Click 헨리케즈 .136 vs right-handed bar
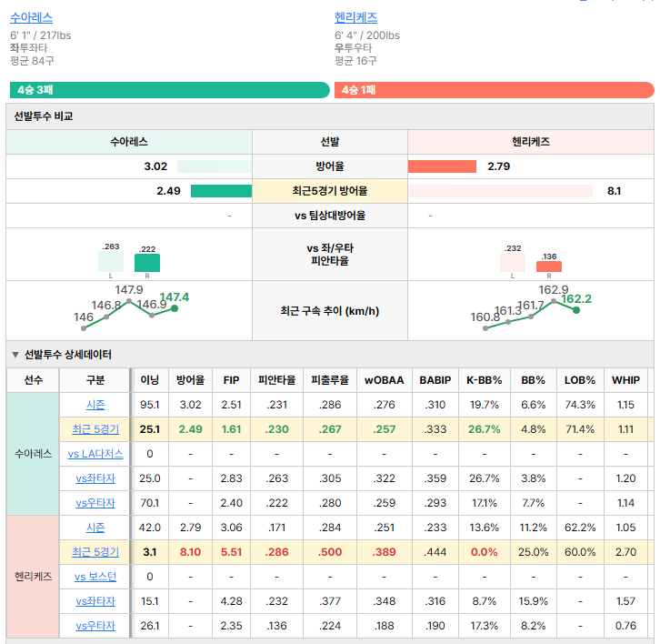 click(549, 267)
